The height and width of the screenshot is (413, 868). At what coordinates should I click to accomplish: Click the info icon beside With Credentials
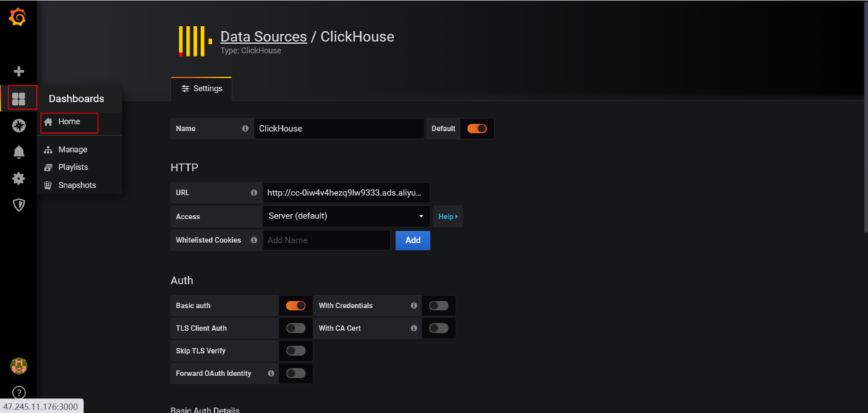(x=414, y=306)
